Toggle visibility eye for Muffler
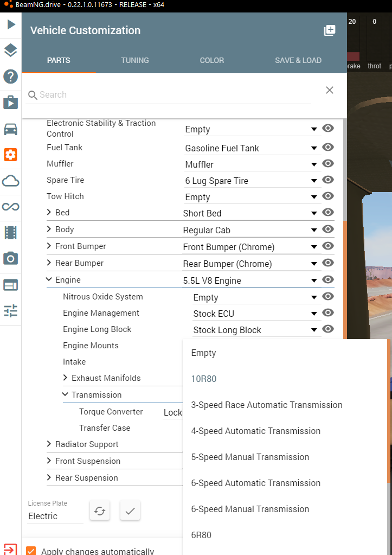Screen dimensions: 392x555 point(328,163)
